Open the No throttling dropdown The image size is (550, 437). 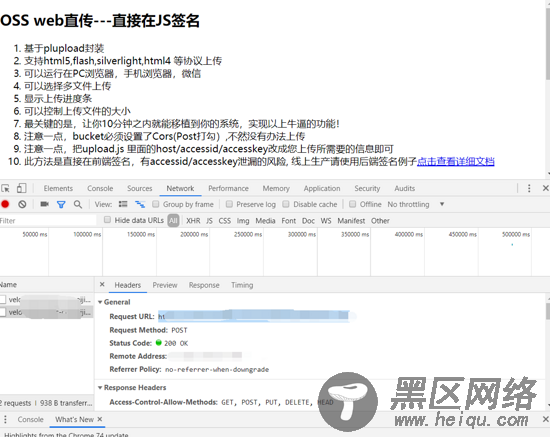[x=416, y=204]
